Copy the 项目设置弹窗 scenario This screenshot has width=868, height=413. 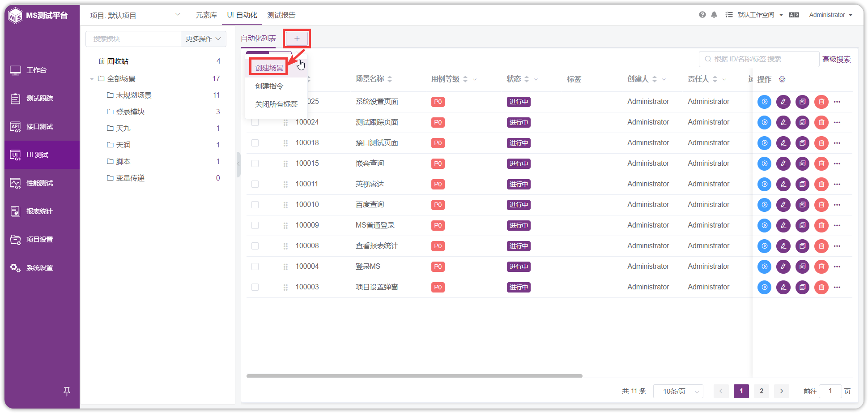point(803,287)
